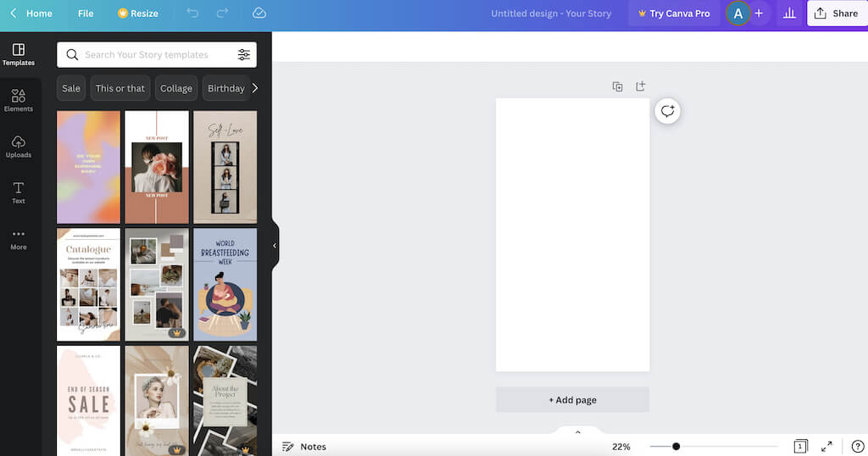This screenshot has height=456, width=868.
Task: Click the add new page icon above canvas
Action: (x=641, y=86)
